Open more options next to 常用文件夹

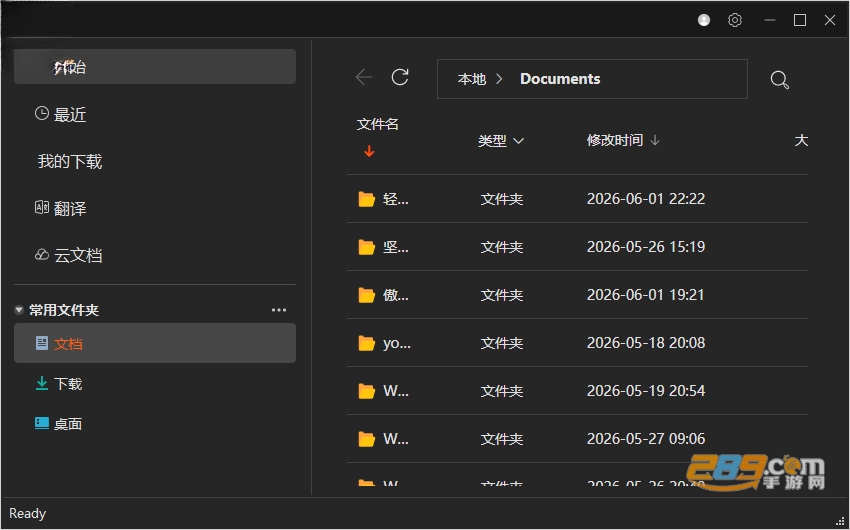[x=279, y=310]
